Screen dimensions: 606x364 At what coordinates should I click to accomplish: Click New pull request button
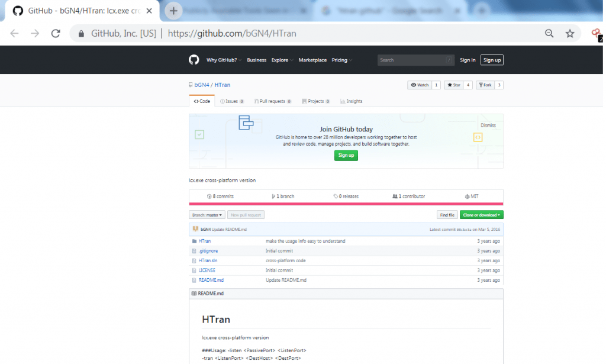click(246, 215)
